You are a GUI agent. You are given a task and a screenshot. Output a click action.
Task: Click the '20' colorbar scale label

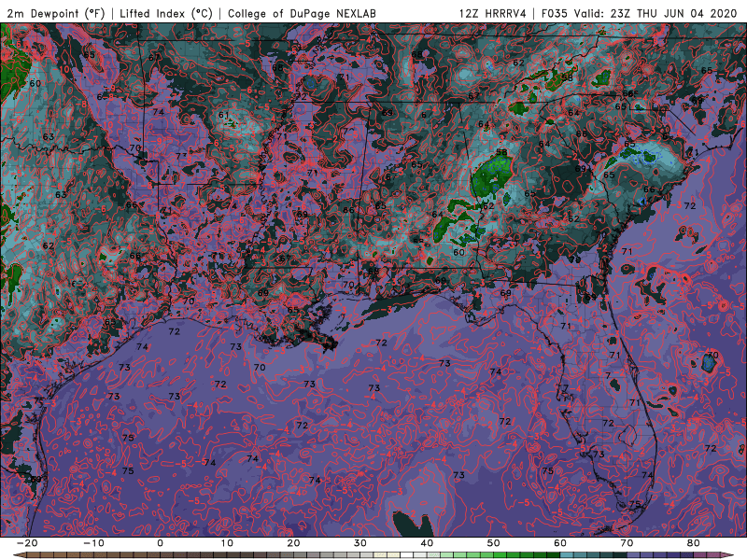[x=293, y=543]
